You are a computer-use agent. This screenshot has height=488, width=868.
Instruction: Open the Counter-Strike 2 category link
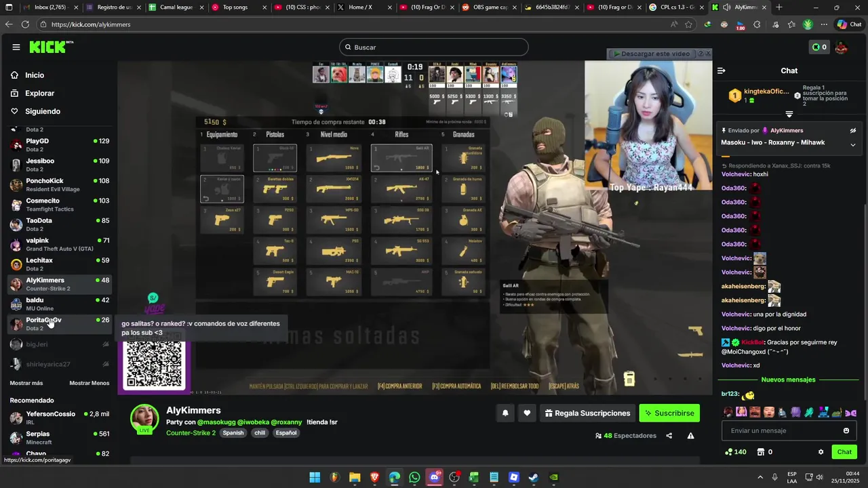pos(191,432)
